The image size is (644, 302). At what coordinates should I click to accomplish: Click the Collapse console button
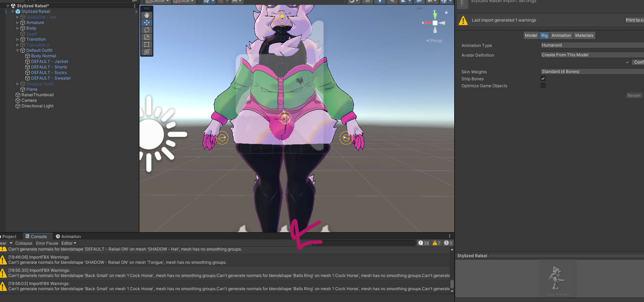pyautogui.click(x=24, y=243)
